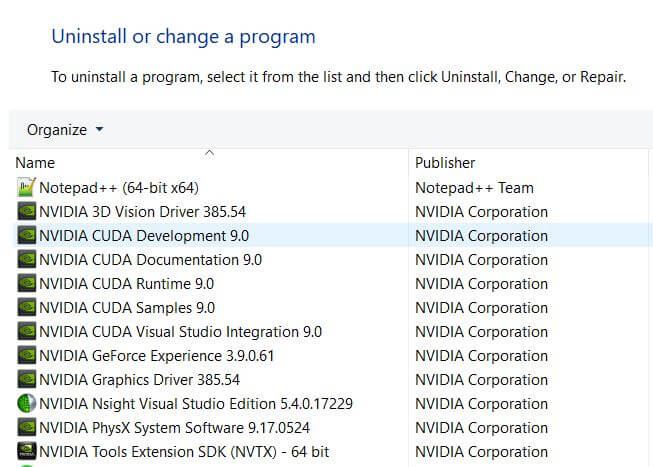The width and height of the screenshot is (653, 467).
Task: Click the NVIDIA Tools Extension SDK icon
Action: point(27,452)
